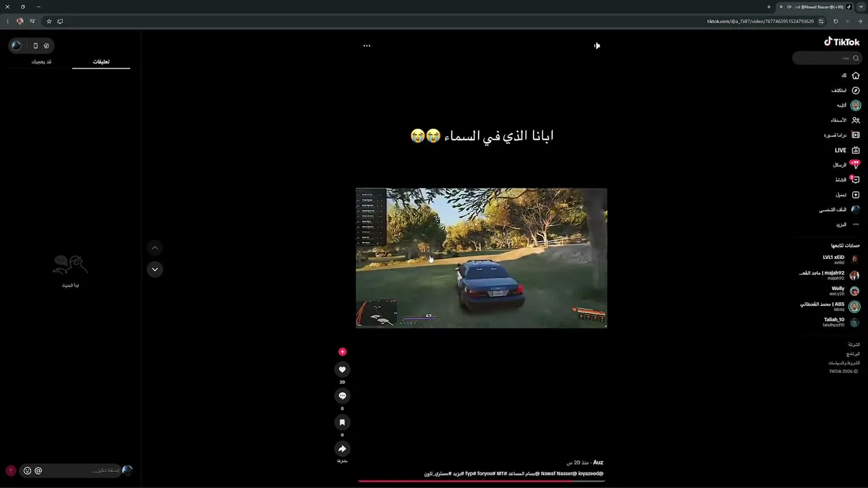Click the site info icon in the address bar
The width and height of the screenshot is (868, 488).
(821, 21)
